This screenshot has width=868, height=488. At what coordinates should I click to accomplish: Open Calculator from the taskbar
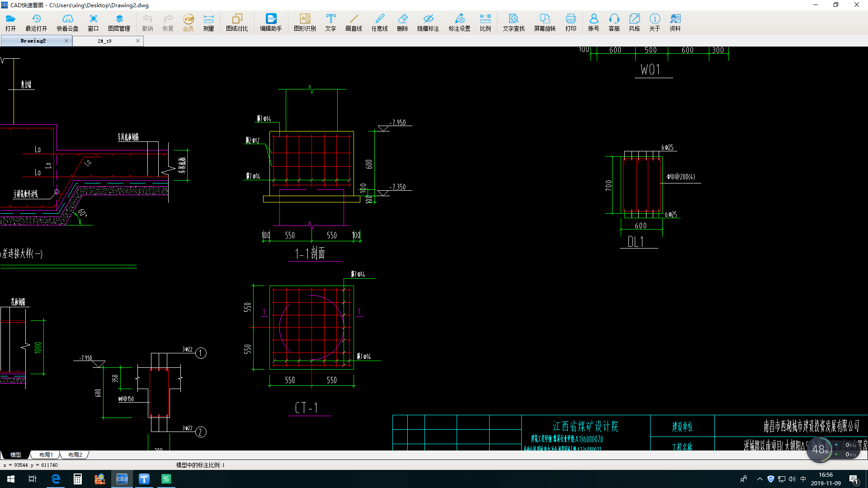point(78,479)
